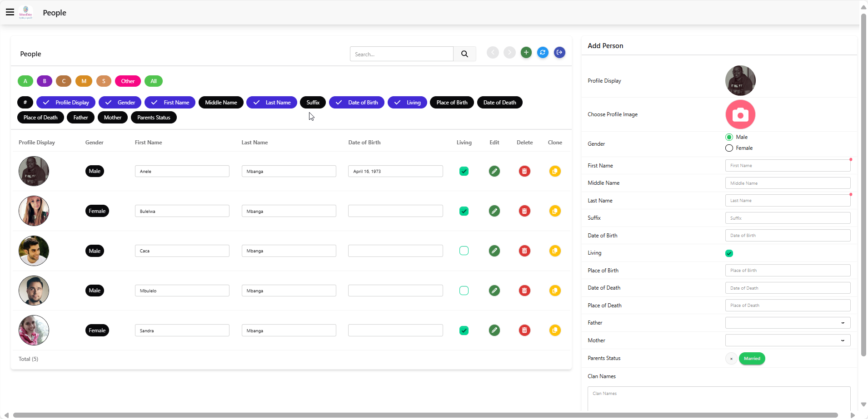Edit the Caca Mbanga record
Image resolution: width=868 pixels, height=419 pixels.
(494, 251)
